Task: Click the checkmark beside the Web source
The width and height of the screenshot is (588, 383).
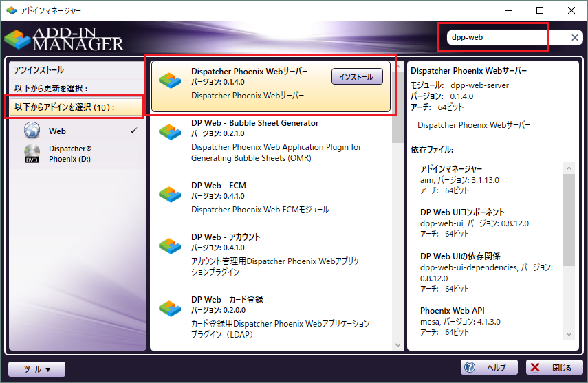Action: point(134,131)
